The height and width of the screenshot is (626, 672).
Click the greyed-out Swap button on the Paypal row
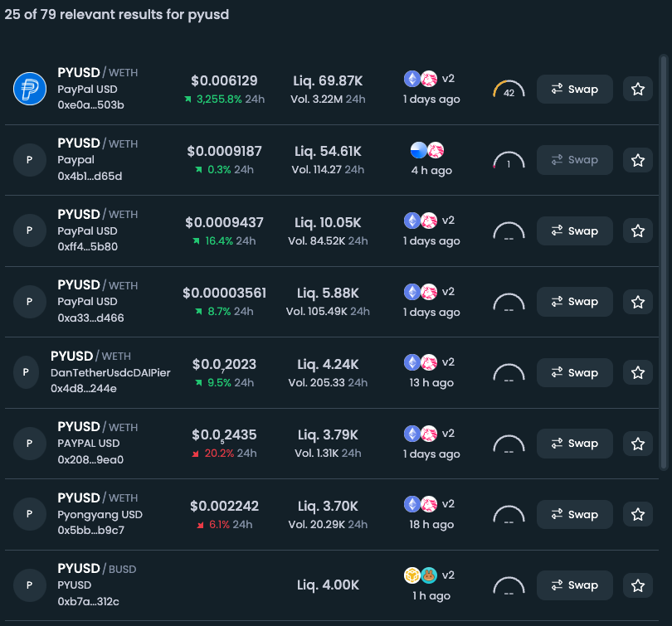coord(574,159)
